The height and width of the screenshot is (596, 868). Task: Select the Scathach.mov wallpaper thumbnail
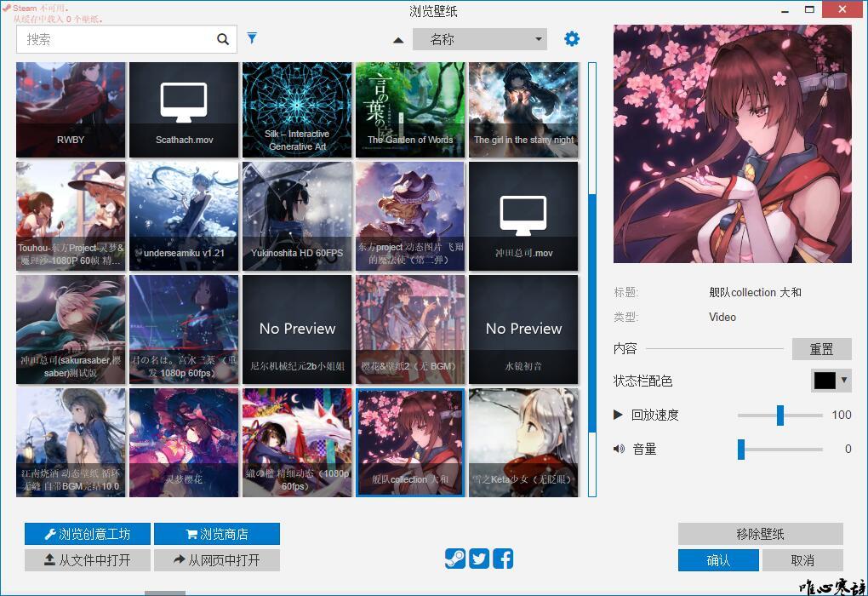[184, 110]
